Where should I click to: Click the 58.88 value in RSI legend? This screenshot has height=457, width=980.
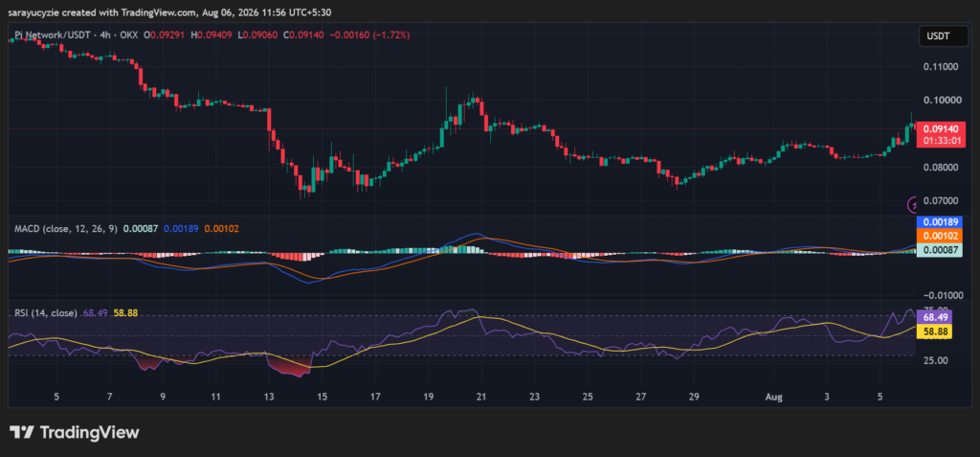pyautogui.click(x=125, y=313)
